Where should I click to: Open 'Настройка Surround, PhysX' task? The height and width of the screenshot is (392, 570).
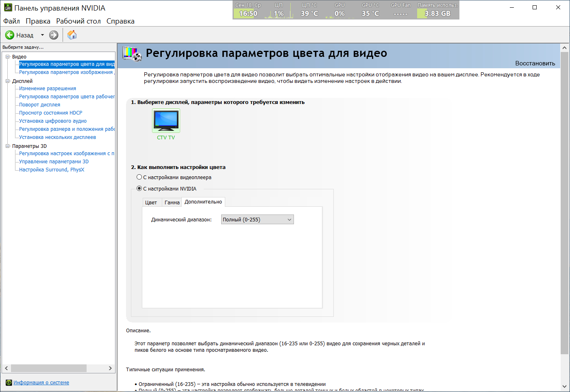point(52,170)
